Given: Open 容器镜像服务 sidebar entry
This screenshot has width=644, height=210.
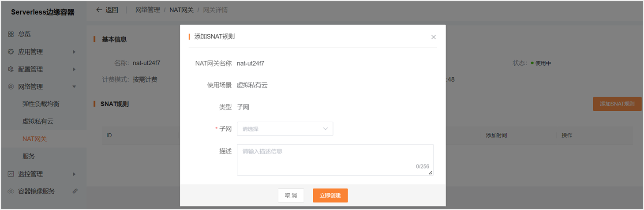Looking at the screenshot, I should 37,191.
